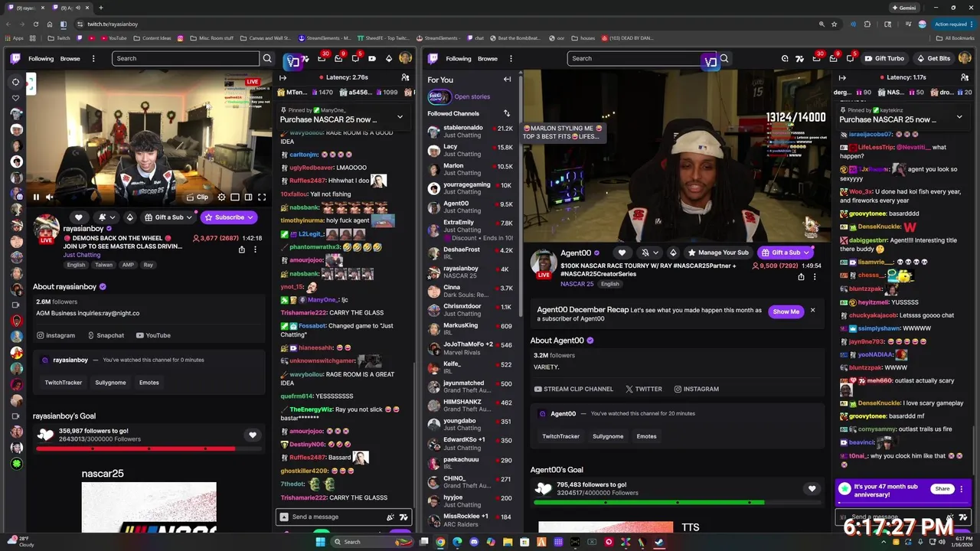Viewport: 980px width, 551px height.
Task: Open Gift a Sub on rayasianboy
Action: coord(167,217)
